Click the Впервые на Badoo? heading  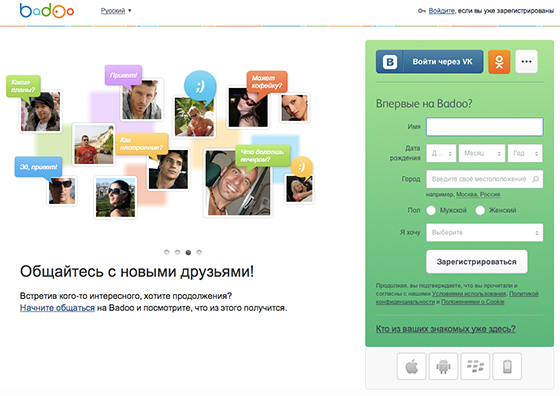[x=424, y=104]
